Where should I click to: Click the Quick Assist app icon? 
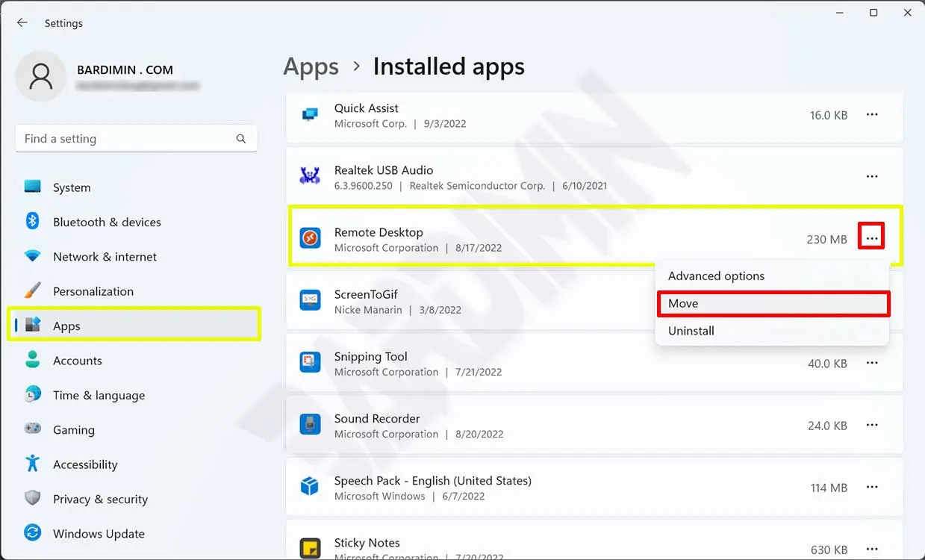point(310,115)
